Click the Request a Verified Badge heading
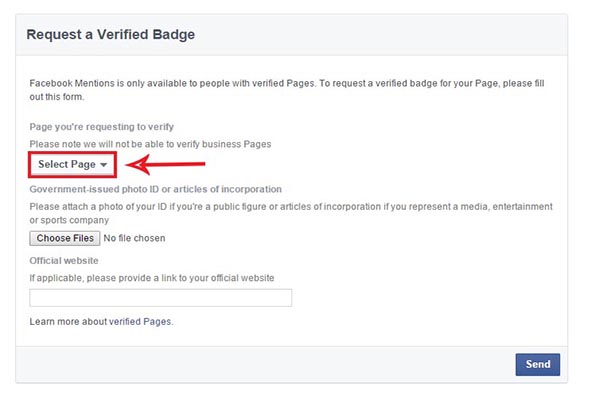Screen dimensions: 600x400 [x=111, y=34]
